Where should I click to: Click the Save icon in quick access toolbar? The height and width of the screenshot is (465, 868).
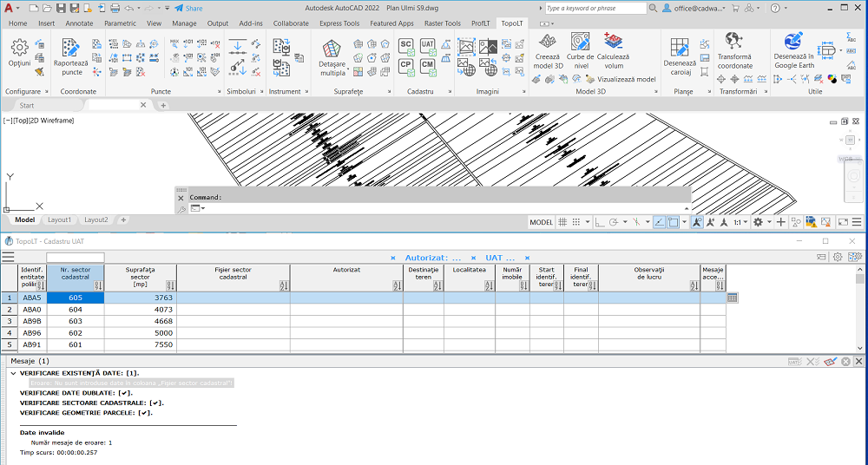(61, 9)
